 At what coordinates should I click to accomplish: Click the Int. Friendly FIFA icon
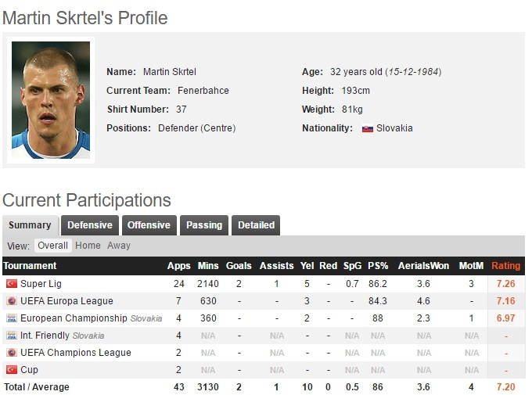point(11,336)
